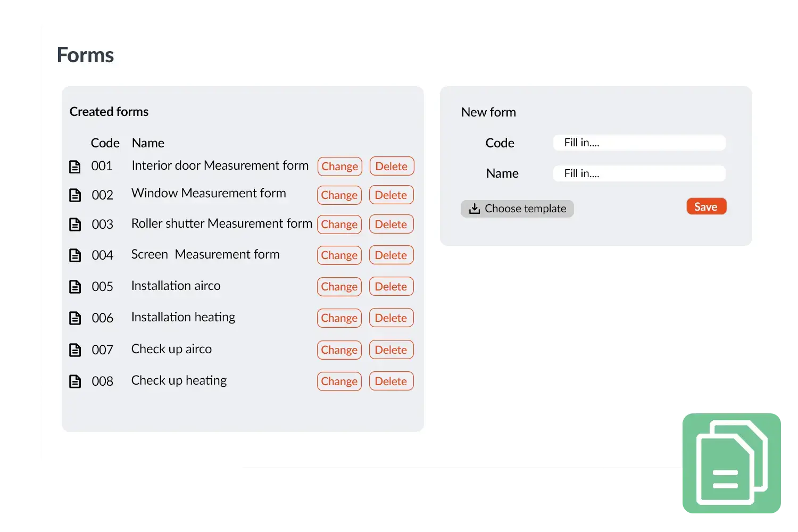Click the document icon beside Check up airco

[75, 350]
